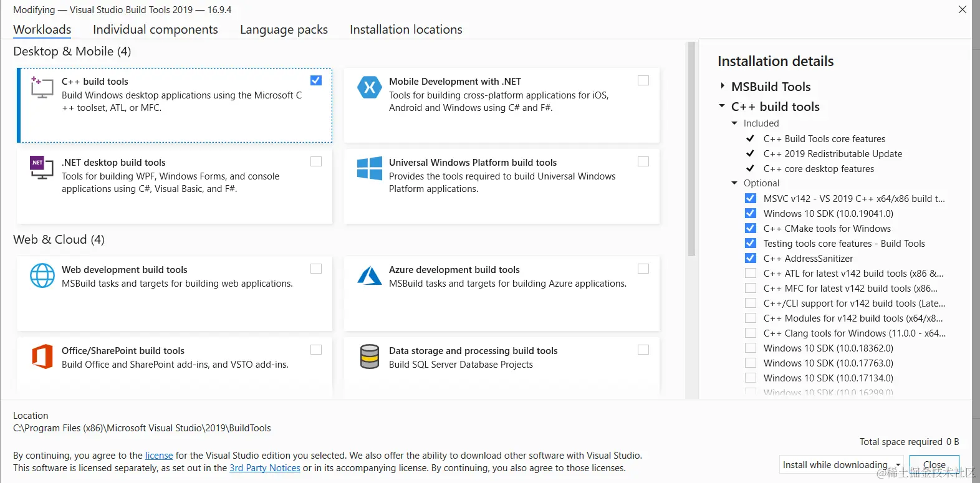The image size is (980, 483).
Task: Enable C++ ATL for latest v142 checkbox
Action: tap(751, 273)
